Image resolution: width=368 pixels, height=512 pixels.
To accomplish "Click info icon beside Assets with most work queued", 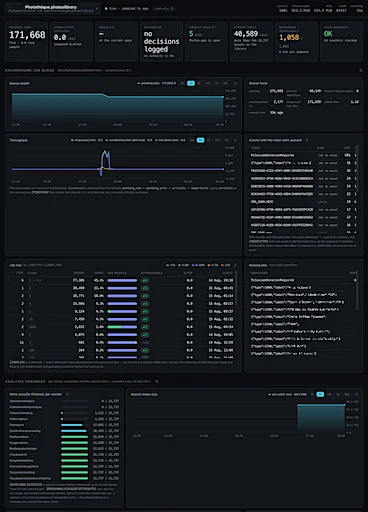I will tap(307, 140).
